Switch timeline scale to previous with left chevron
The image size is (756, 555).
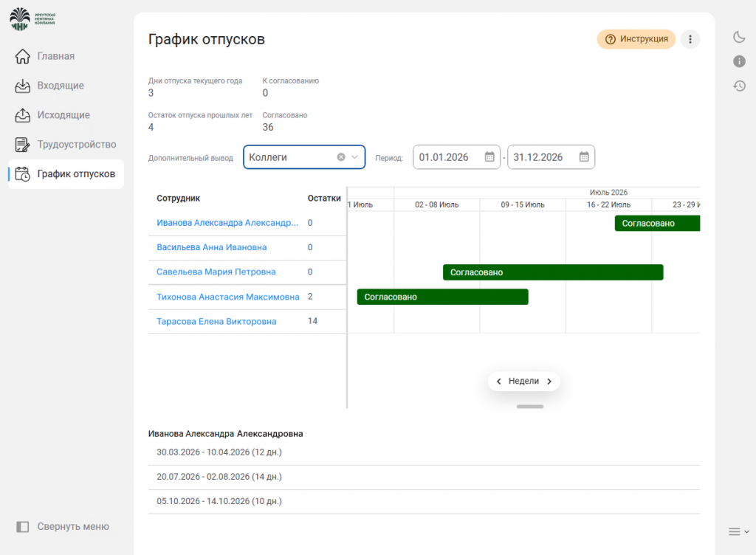pos(498,381)
